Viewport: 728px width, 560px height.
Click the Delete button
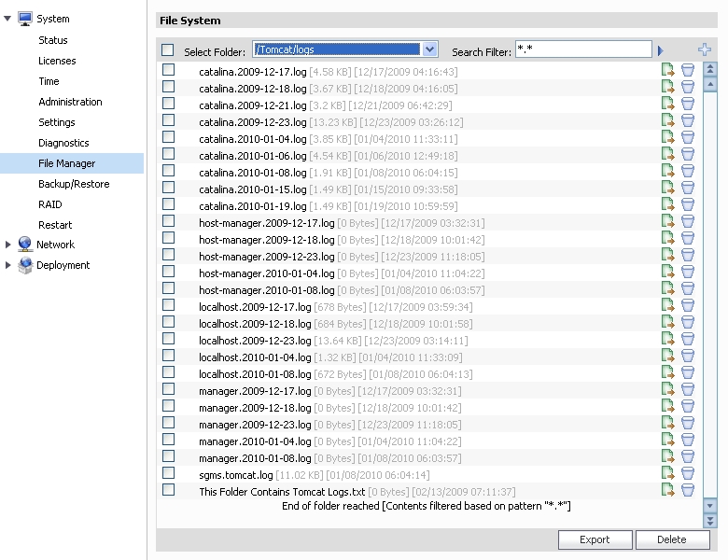pos(672,539)
